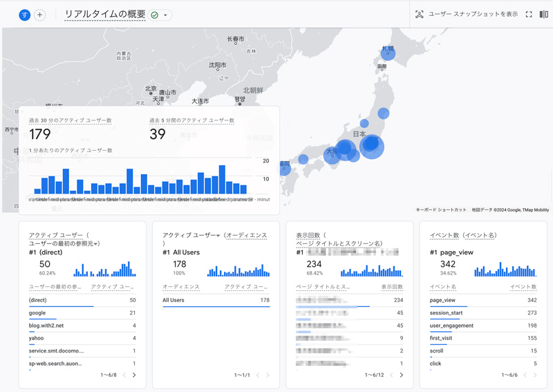Click the イベント数 (イベント名) card heading
The image size is (553, 392).
coord(463,235)
